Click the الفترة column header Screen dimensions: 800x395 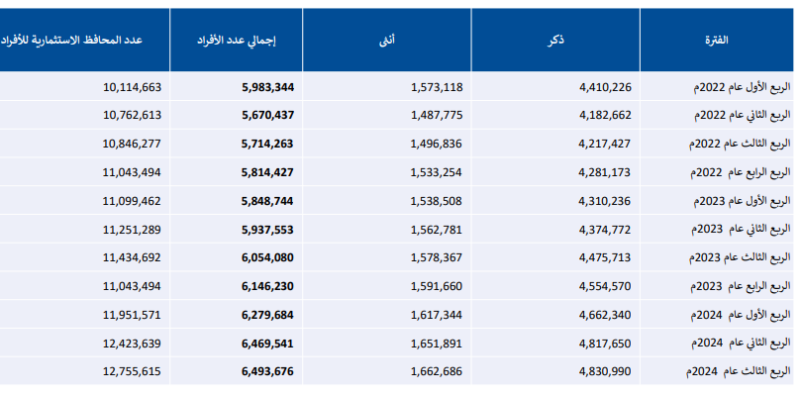coord(716,40)
